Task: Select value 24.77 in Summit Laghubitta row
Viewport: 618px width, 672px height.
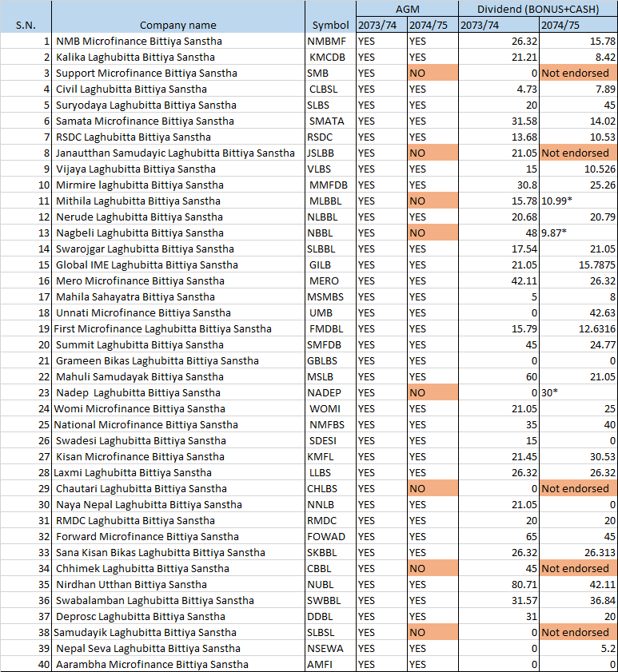Action: click(x=578, y=345)
